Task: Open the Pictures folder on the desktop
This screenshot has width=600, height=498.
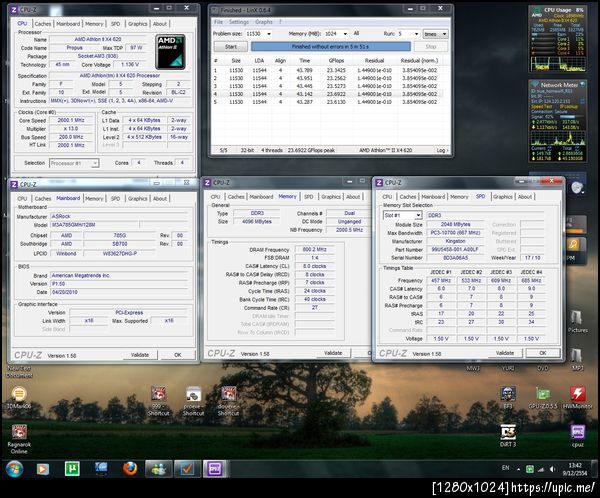Action: pos(577,322)
